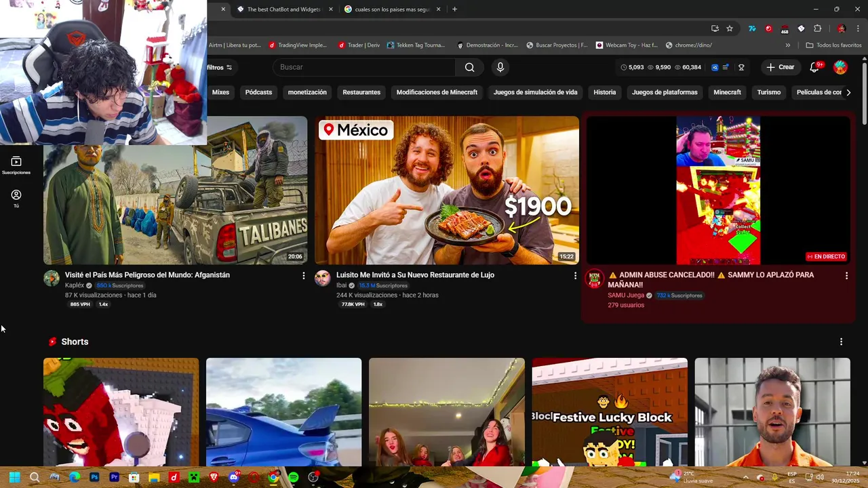The image size is (868, 488).
Task: Open the TALIBANES video thumbnail
Action: 176,190
